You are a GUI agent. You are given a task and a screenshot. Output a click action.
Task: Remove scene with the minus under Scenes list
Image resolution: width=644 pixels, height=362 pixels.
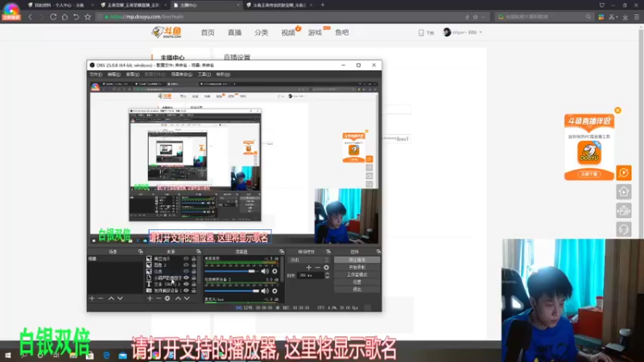tap(101, 298)
